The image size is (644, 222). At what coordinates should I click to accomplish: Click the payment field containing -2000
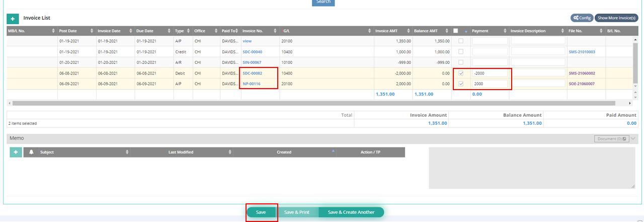pyautogui.click(x=490, y=73)
